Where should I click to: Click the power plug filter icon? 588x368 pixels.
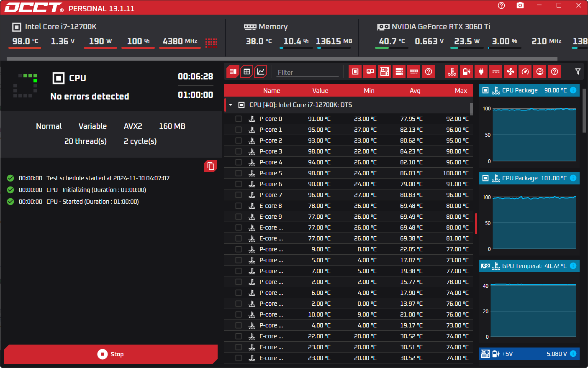(481, 72)
